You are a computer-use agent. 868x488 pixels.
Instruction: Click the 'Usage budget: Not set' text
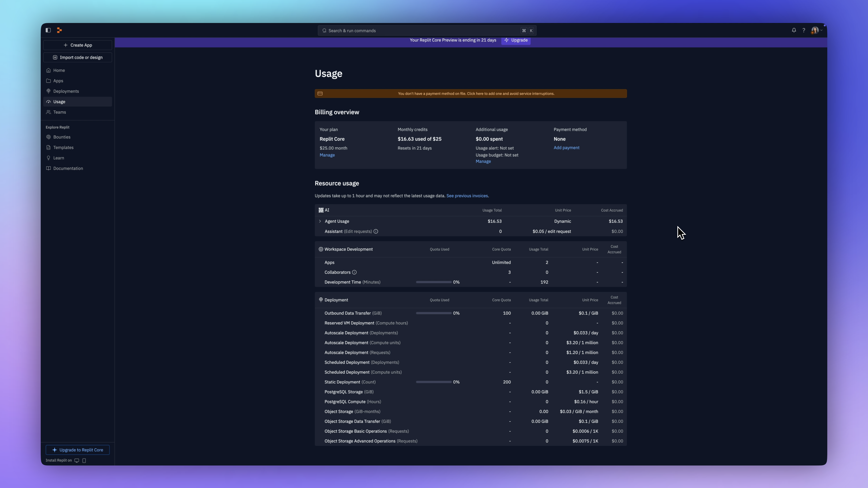[x=497, y=155]
